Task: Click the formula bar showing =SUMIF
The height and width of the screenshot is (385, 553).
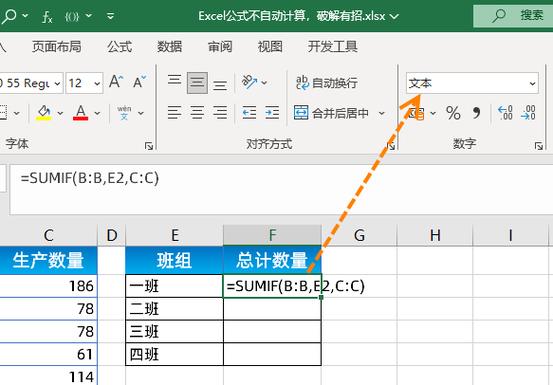Action: (x=281, y=189)
